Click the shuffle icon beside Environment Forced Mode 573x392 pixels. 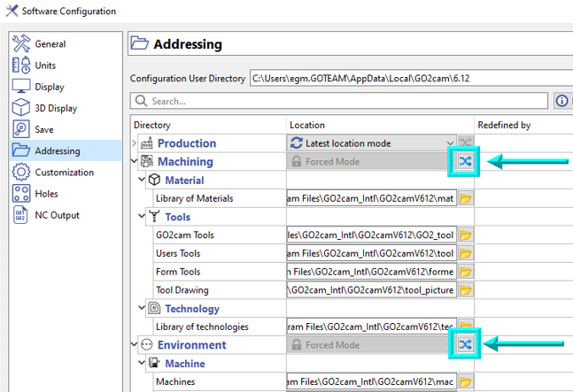point(466,344)
